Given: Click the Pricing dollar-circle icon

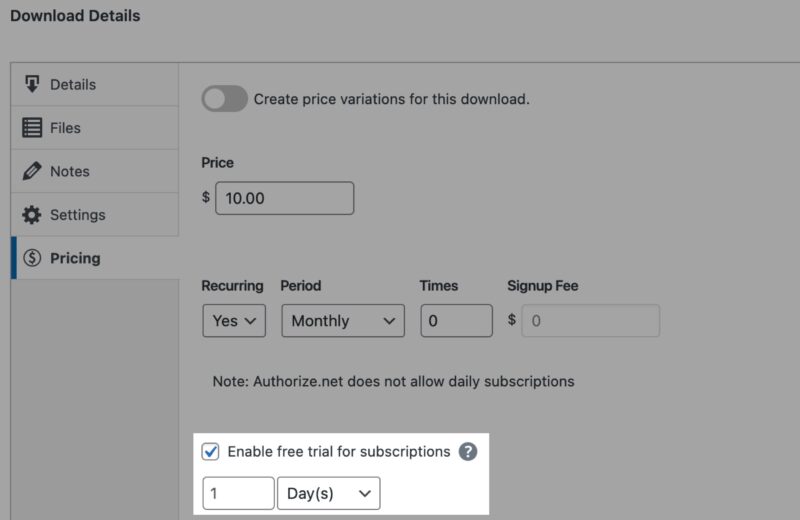Looking at the screenshot, I should [x=32, y=258].
